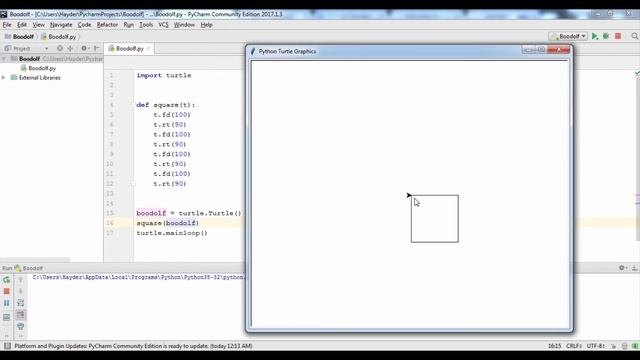
Task: Run the program with the green play icon
Action: (595, 36)
